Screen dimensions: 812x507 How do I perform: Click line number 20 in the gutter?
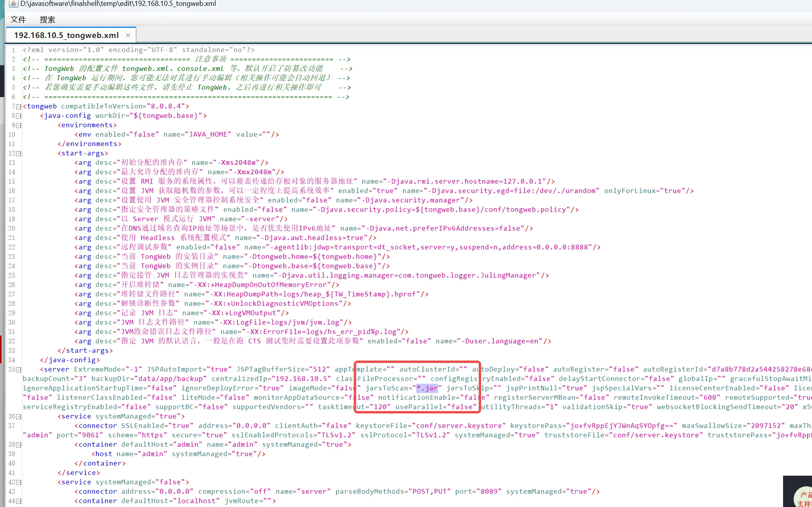click(12, 228)
